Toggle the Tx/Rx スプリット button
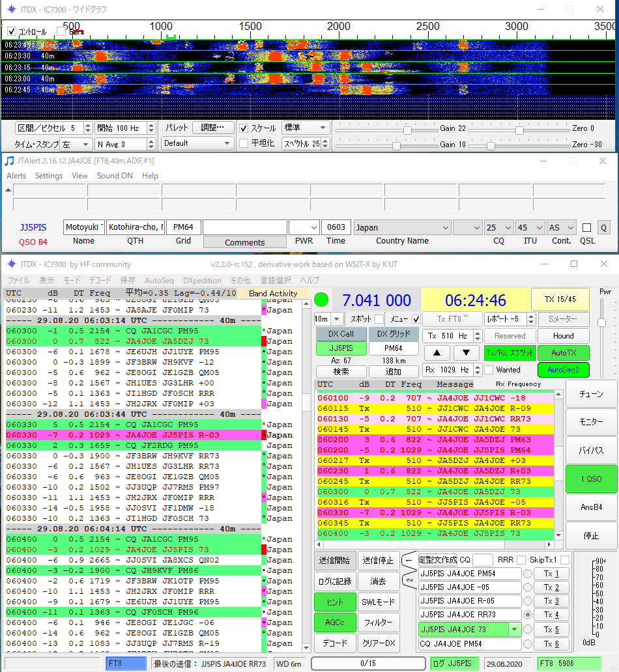 click(510, 353)
